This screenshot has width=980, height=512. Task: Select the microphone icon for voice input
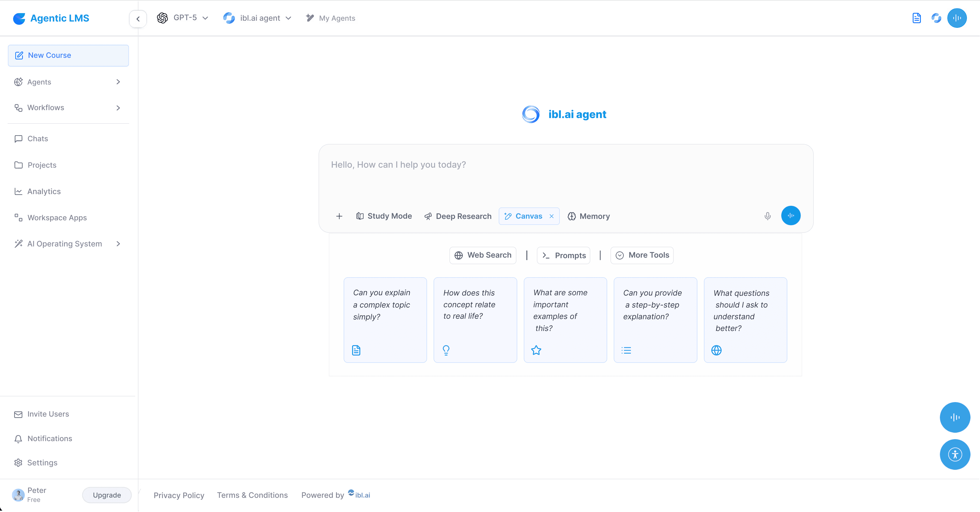(767, 216)
